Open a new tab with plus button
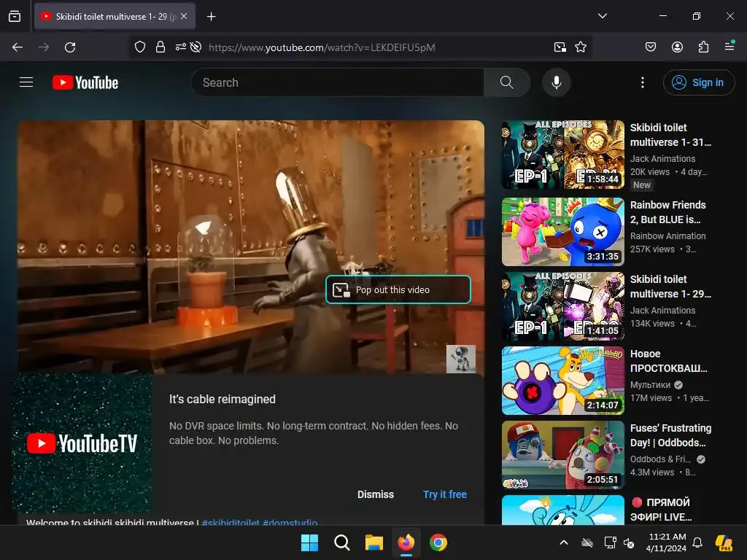This screenshot has height=560, width=747. click(211, 17)
